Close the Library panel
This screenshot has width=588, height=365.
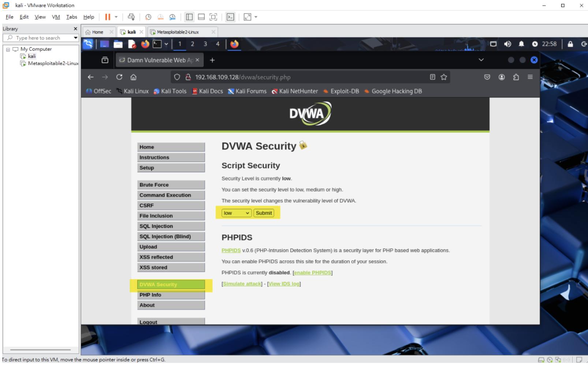click(75, 29)
